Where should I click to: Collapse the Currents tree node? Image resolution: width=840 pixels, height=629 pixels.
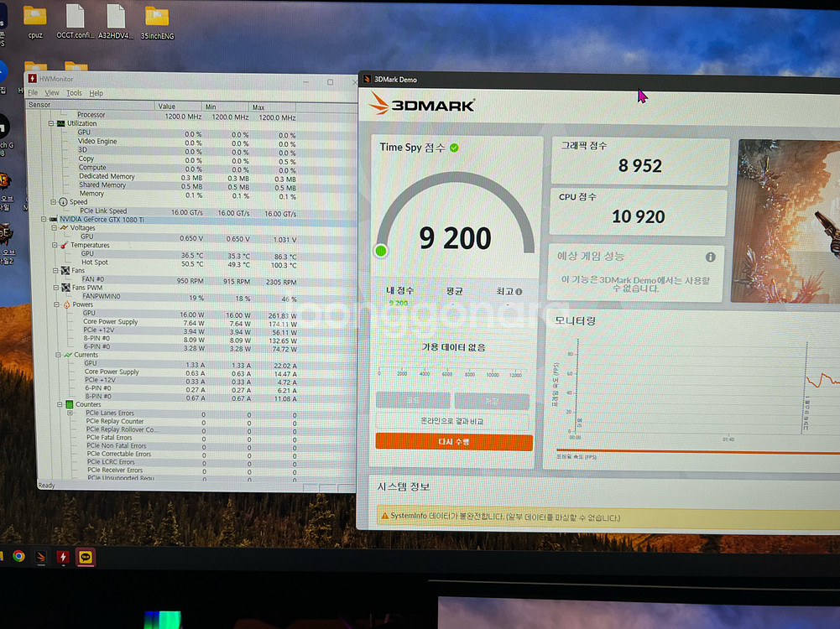point(58,355)
